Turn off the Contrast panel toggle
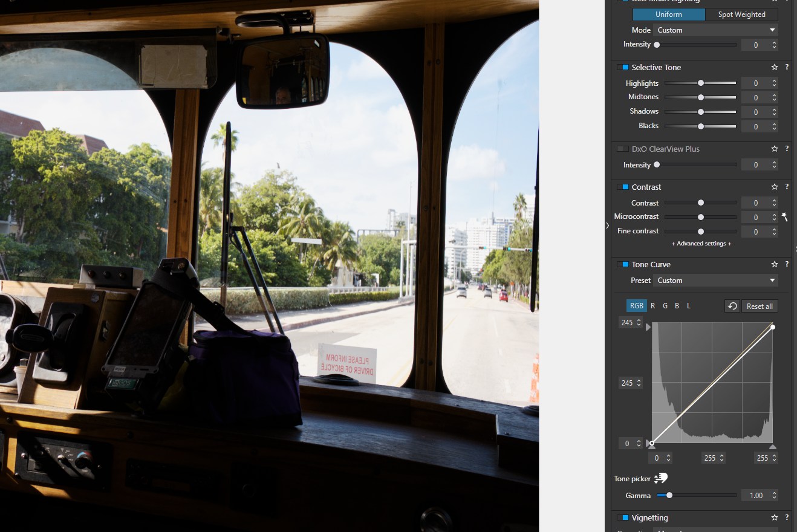The width and height of the screenshot is (797, 532). pyautogui.click(x=622, y=187)
